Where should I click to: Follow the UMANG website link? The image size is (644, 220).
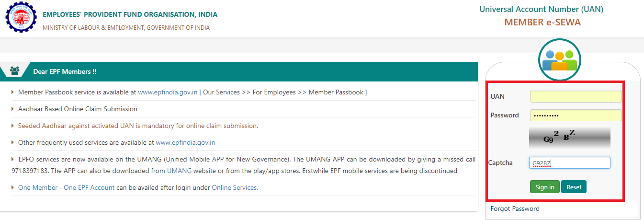(179, 171)
